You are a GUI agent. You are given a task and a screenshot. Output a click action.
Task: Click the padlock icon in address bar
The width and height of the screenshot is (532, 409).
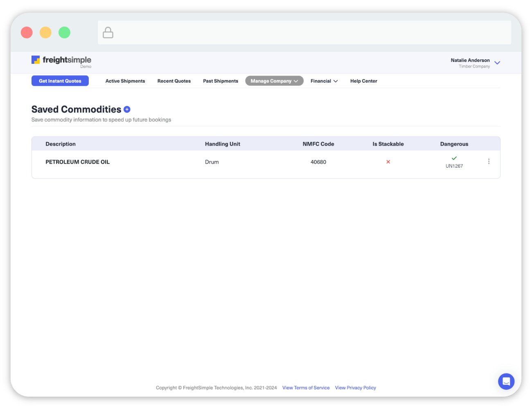tap(108, 33)
